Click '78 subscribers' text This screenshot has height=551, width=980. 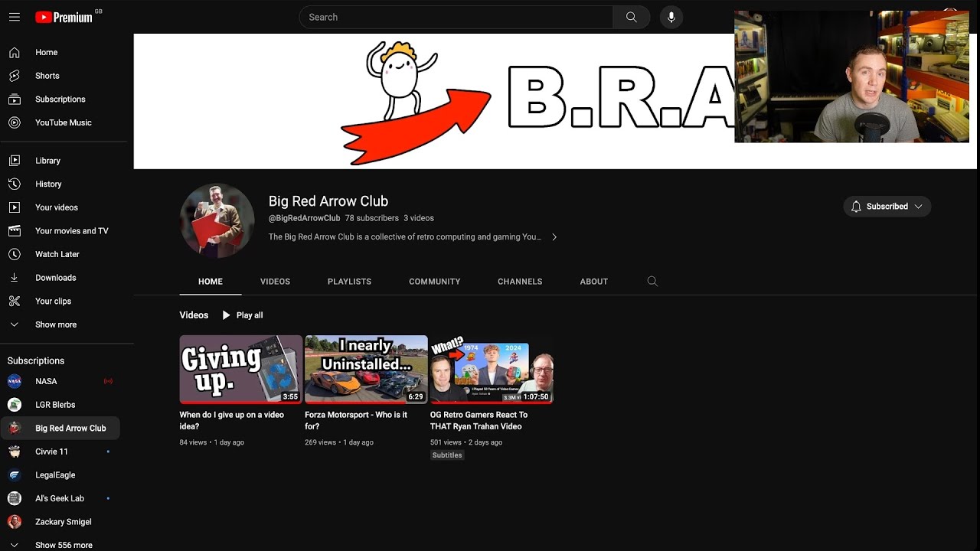click(x=371, y=218)
